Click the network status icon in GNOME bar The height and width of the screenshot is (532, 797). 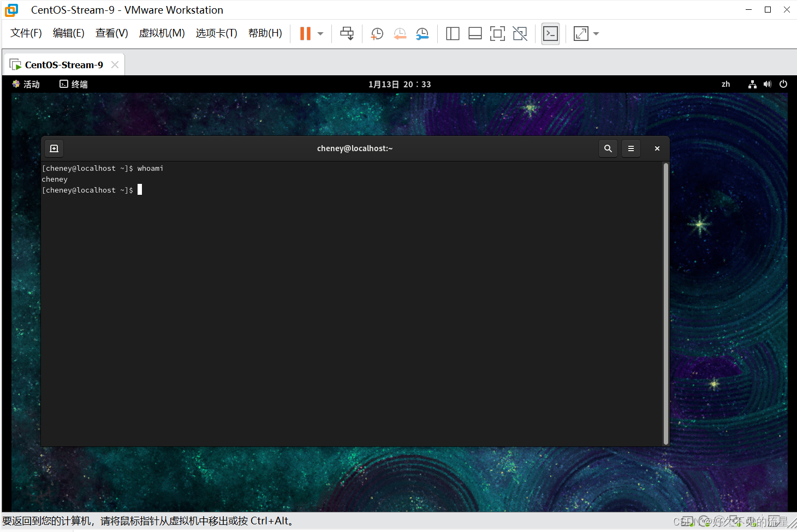pos(752,84)
